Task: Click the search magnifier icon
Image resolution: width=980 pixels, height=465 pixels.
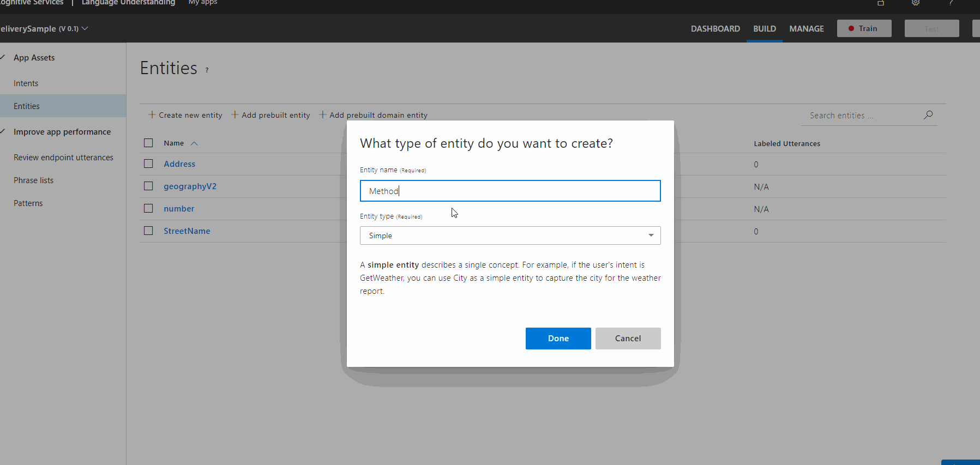Action: coord(928,114)
